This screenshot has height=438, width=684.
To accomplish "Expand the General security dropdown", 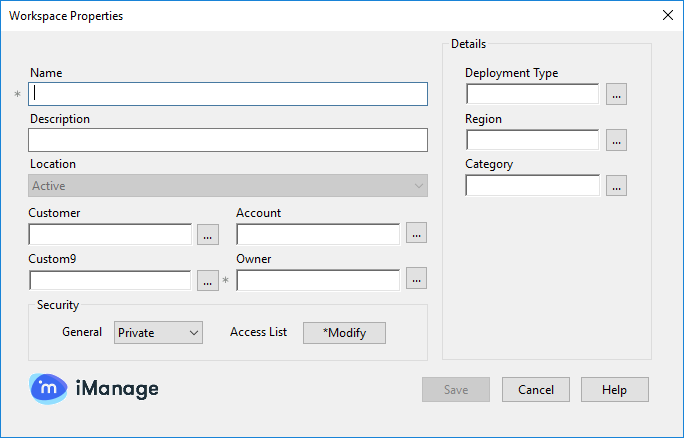I will tap(158, 333).
